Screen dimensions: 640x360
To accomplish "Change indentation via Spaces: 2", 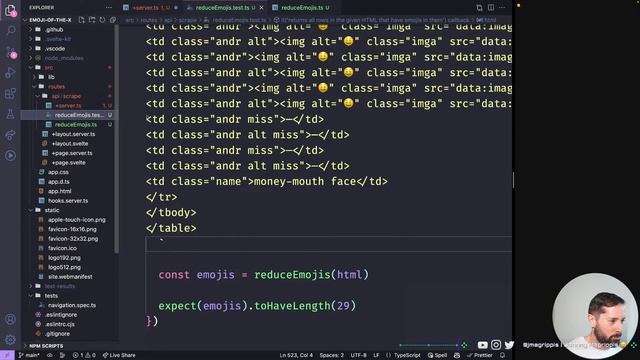I will (331, 355).
